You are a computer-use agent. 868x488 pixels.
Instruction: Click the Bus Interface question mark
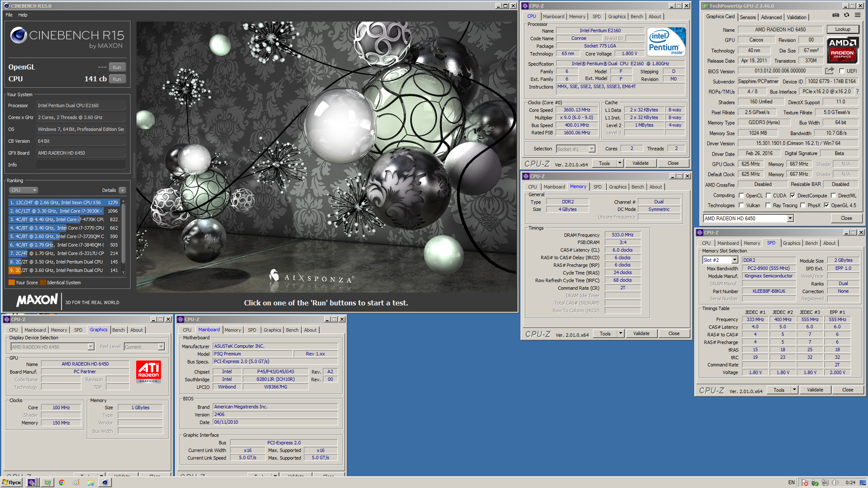[x=857, y=91]
